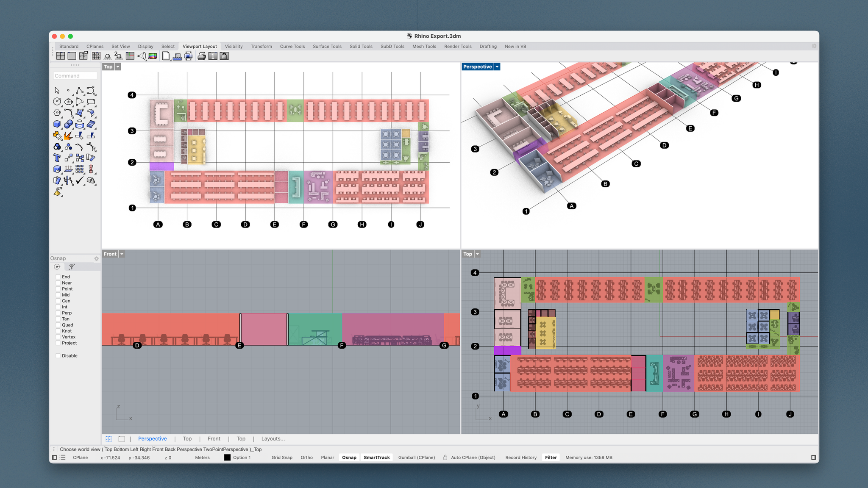Image resolution: width=868 pixels, height=488 pixels.
Task: Expand the top-left Top viewport menu
Action: coord(118,67)
